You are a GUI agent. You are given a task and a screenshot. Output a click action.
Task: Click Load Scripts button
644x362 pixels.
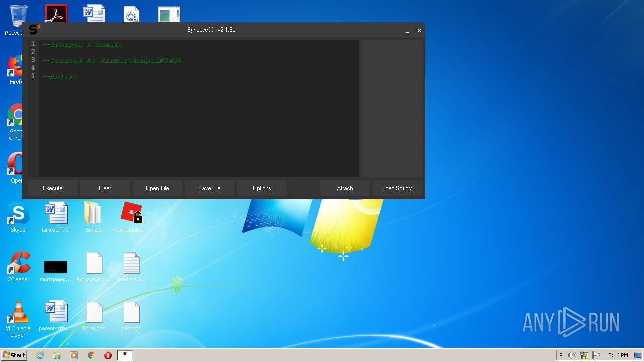pyautogui.click(x=397, y=188)
